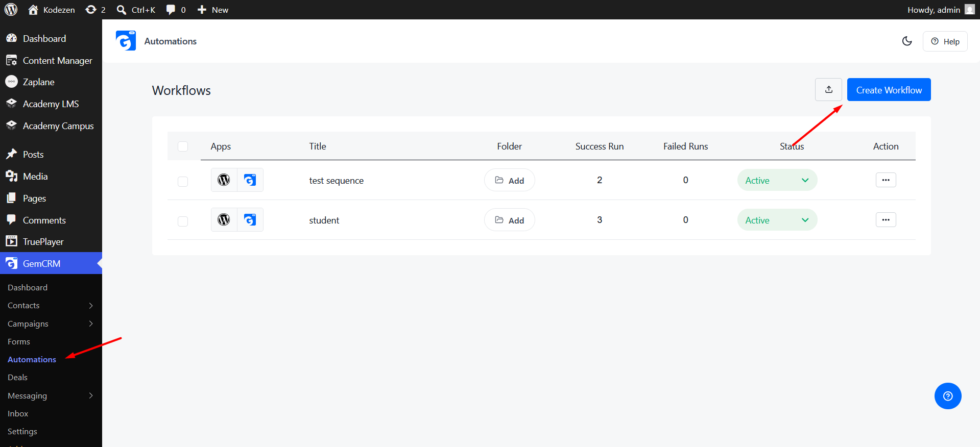The height and width of the screenshot is (447, 980).
Task: Click the Create Workflow button
Action: [889, 90]
